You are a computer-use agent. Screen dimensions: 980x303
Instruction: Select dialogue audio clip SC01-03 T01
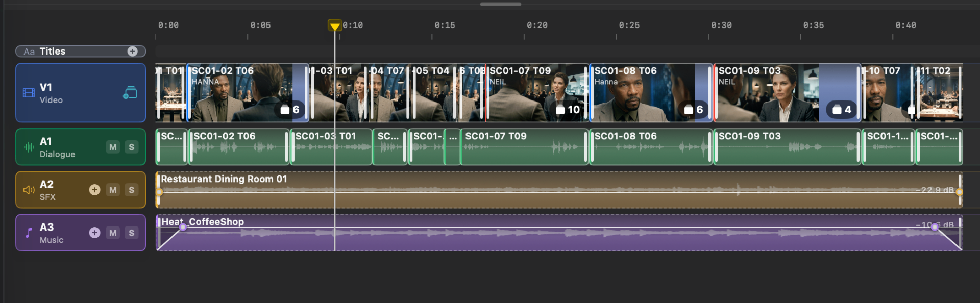pos(331,147)
